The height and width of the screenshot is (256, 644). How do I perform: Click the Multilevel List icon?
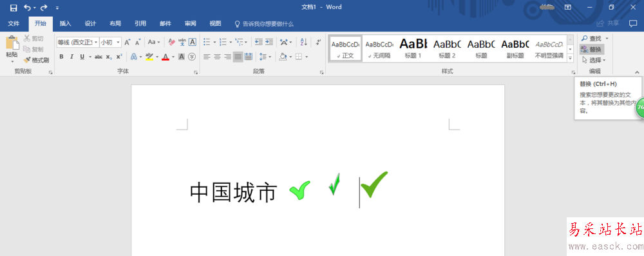click(239, 42)
